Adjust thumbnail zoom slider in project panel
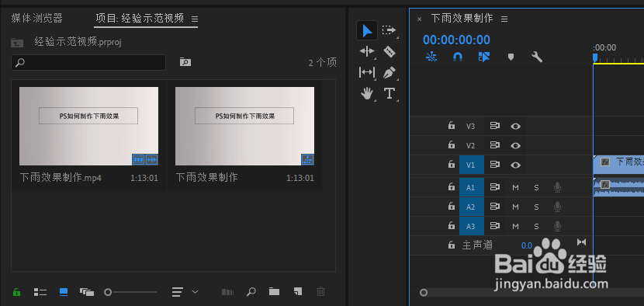 click(x=130, y=292)
